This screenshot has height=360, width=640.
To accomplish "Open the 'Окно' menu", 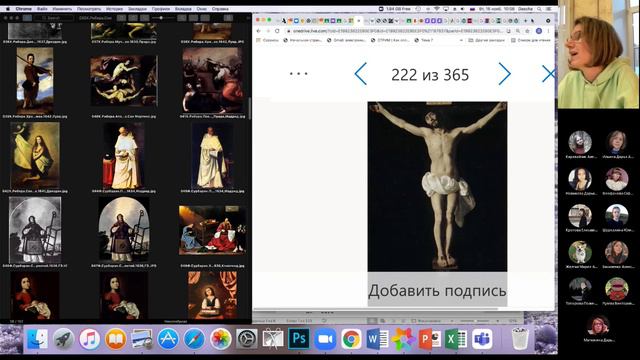I will coord(201,9).
